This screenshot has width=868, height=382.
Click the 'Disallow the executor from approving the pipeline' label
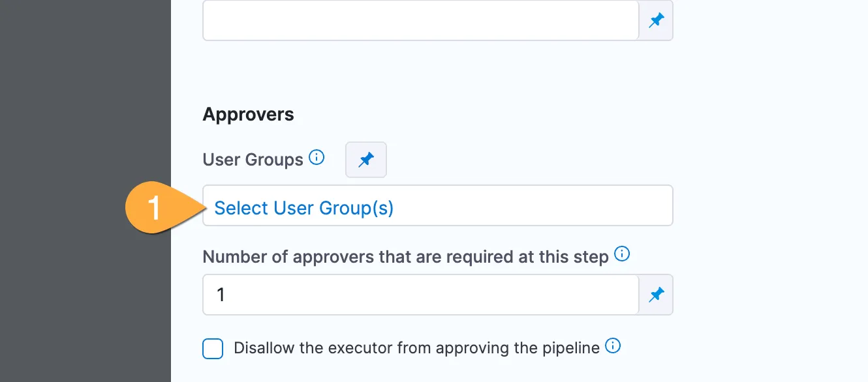(416, 348)
